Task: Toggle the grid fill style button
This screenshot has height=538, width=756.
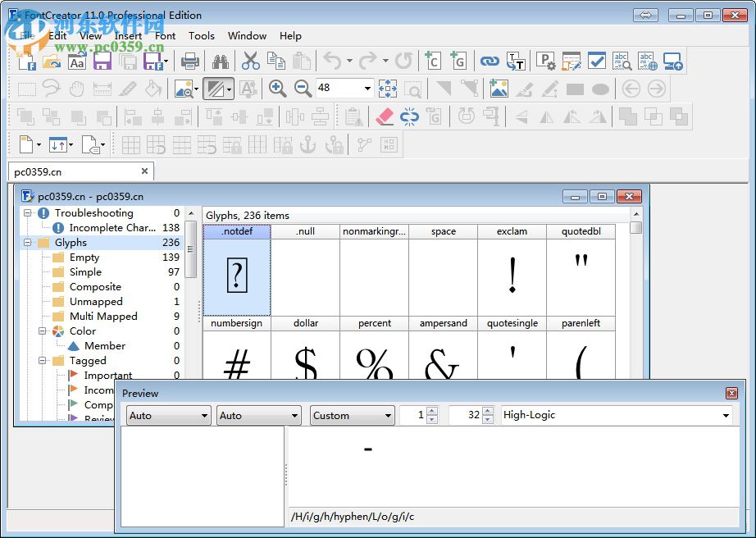Action: (x=216, y=89)
